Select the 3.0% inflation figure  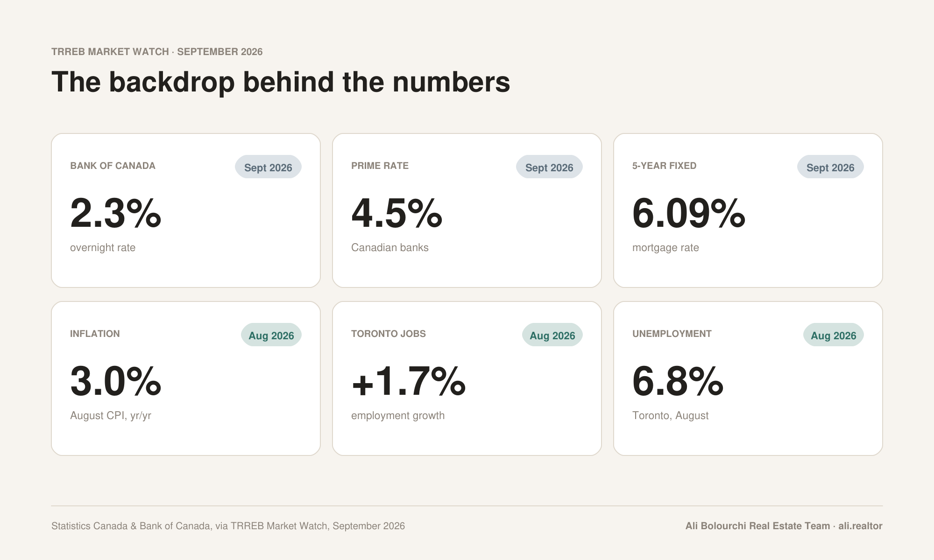[116, 381]
